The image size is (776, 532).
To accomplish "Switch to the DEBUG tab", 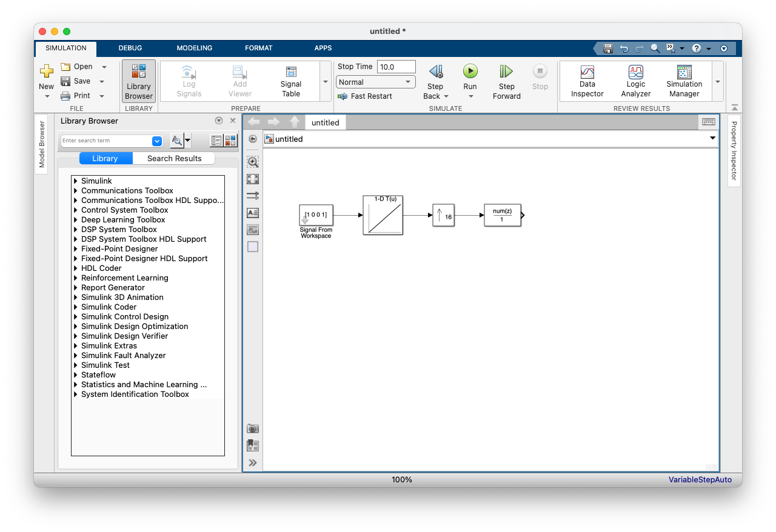I will coord(130,48).
